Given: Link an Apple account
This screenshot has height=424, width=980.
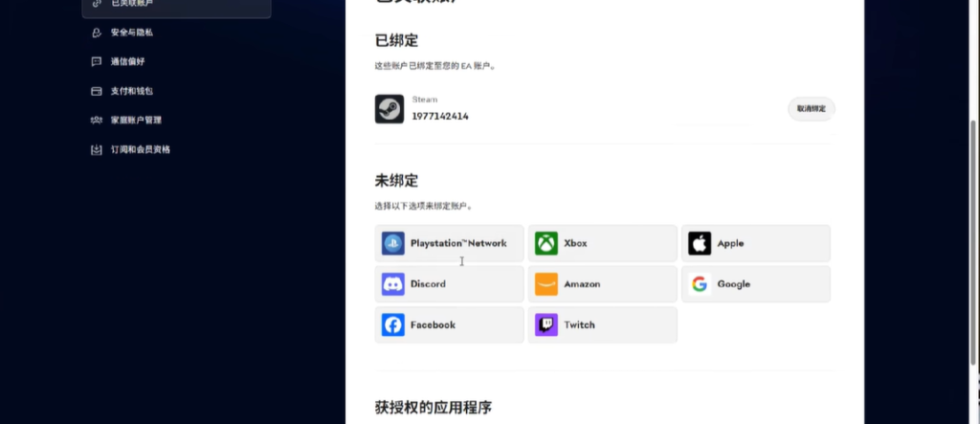Looking at the screenshot, I should point(756,243).
